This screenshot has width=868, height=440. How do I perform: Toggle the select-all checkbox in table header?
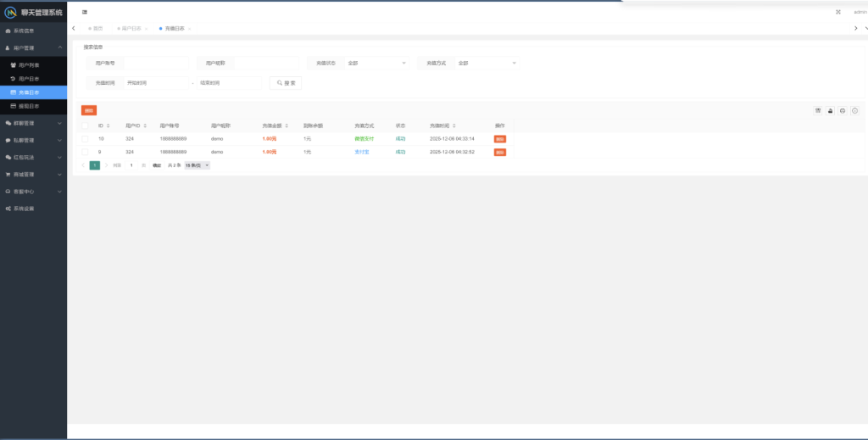pyautogui.click(x=85, y=125)
